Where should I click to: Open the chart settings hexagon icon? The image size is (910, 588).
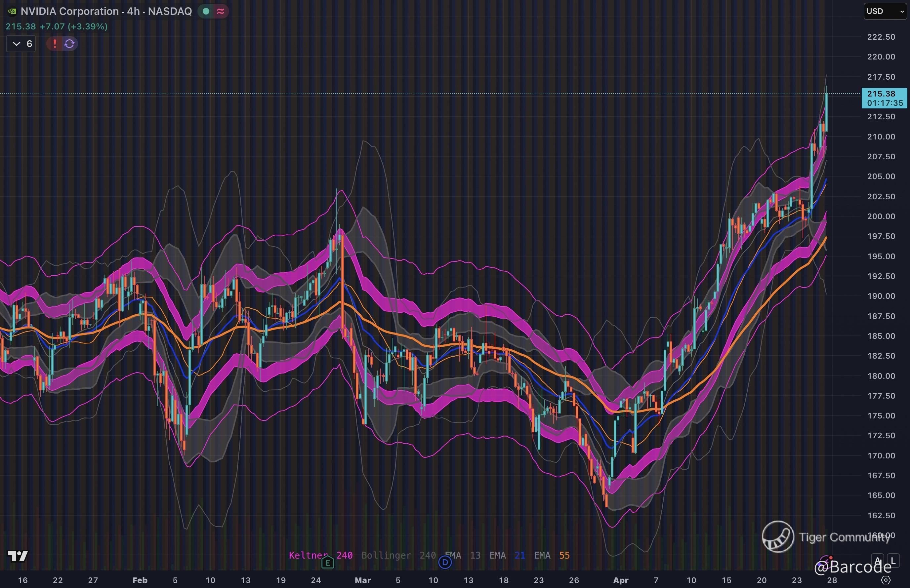[886, 580]
